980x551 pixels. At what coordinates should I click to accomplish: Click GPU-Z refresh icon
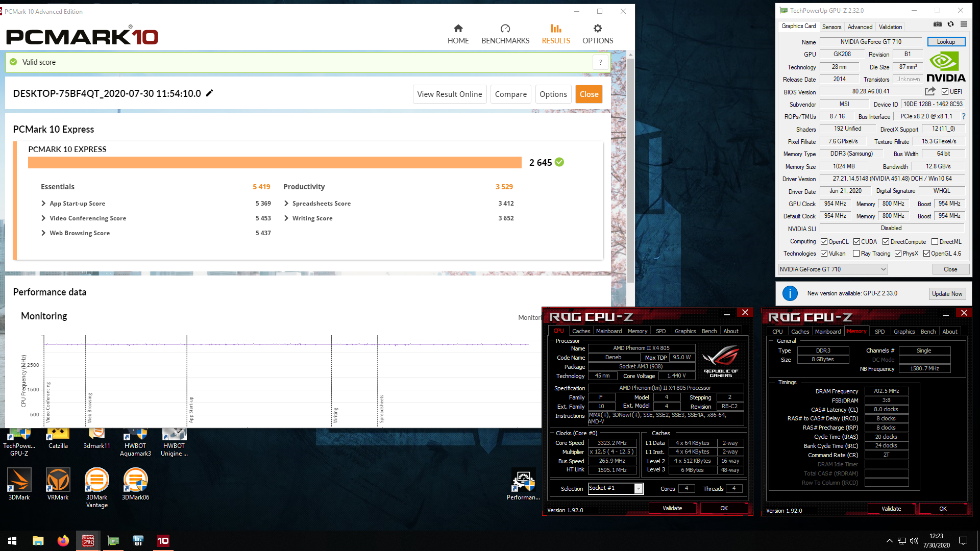[950, 24]
